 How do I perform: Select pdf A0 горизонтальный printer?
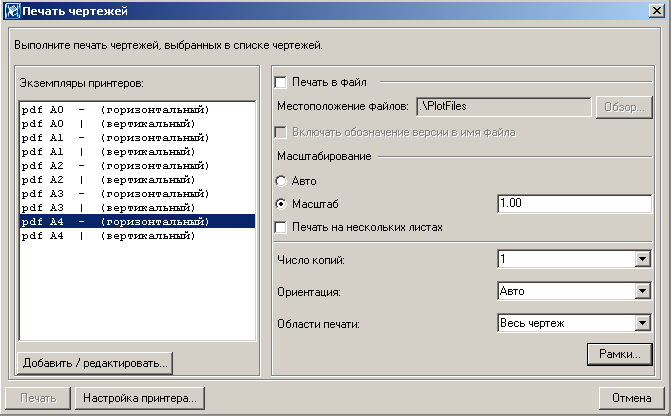138,110
